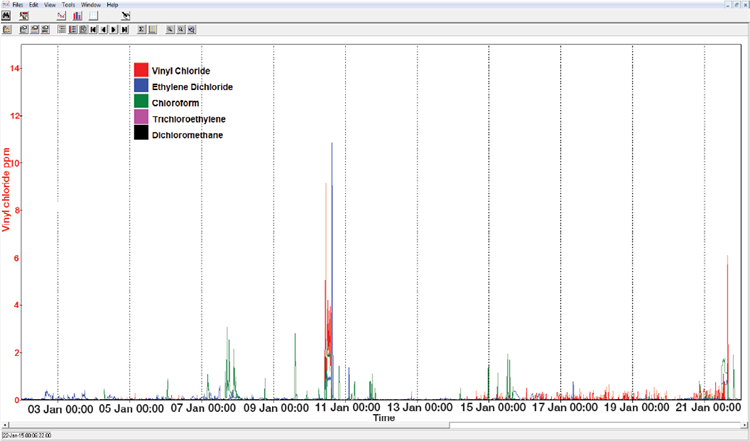Screen dimensions: 750x441
Task: Click the horizontal scrollbar right arrow
Action: coord(745,425)
